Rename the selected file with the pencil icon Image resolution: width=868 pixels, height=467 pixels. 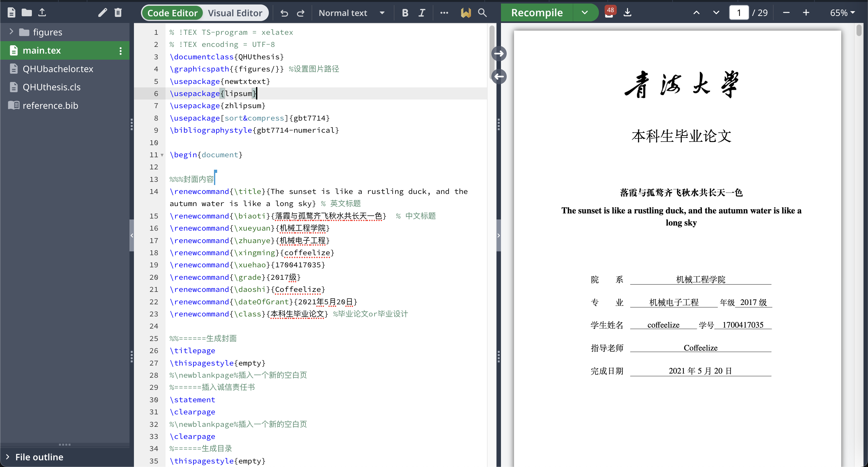[x=101, y=12]
